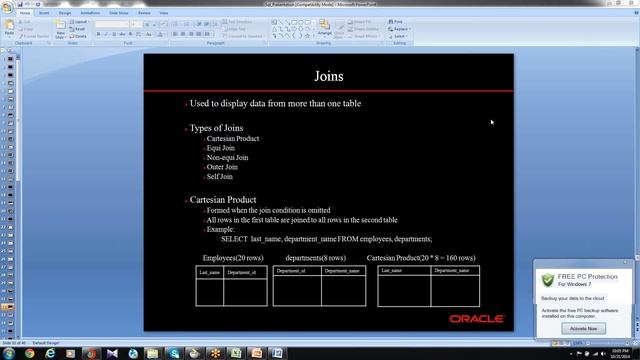Switch to the Home ribbon tab
The image size is (640, 360).
click(24, 13)
